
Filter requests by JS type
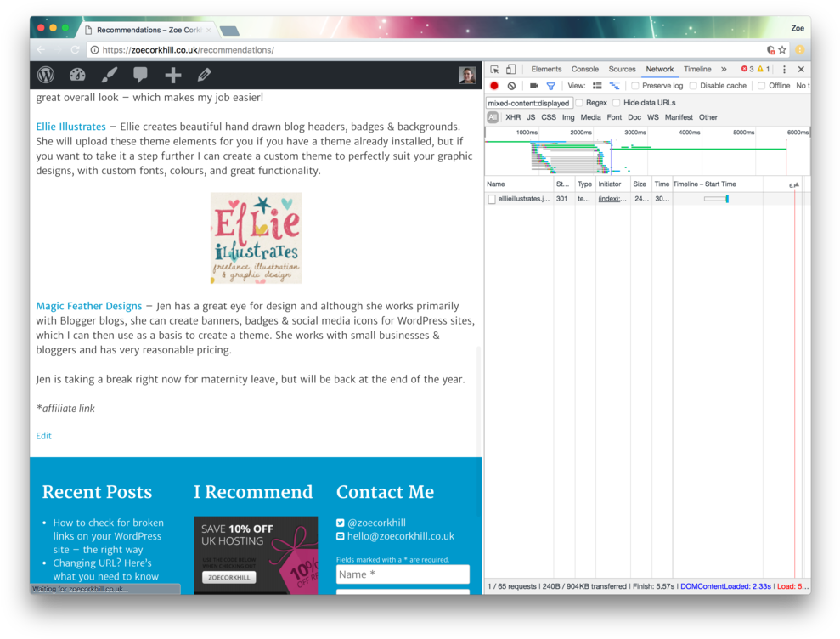[x=531, y=117]
